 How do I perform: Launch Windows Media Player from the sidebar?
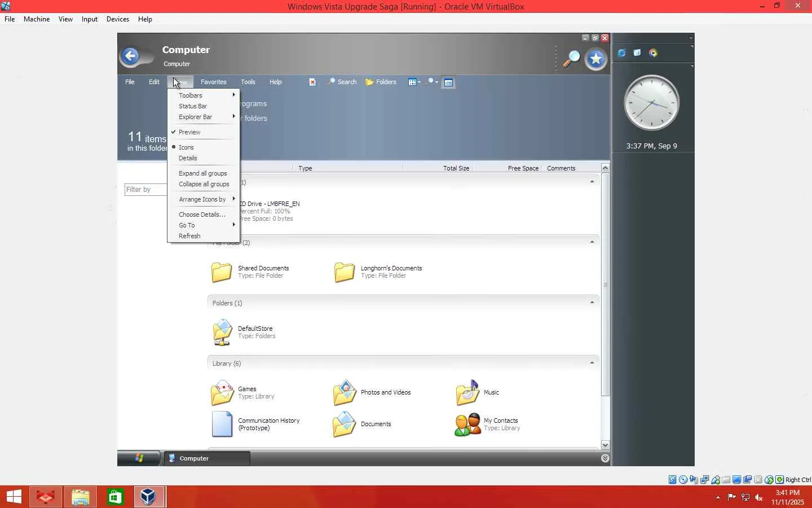click(x=653, y=53)
